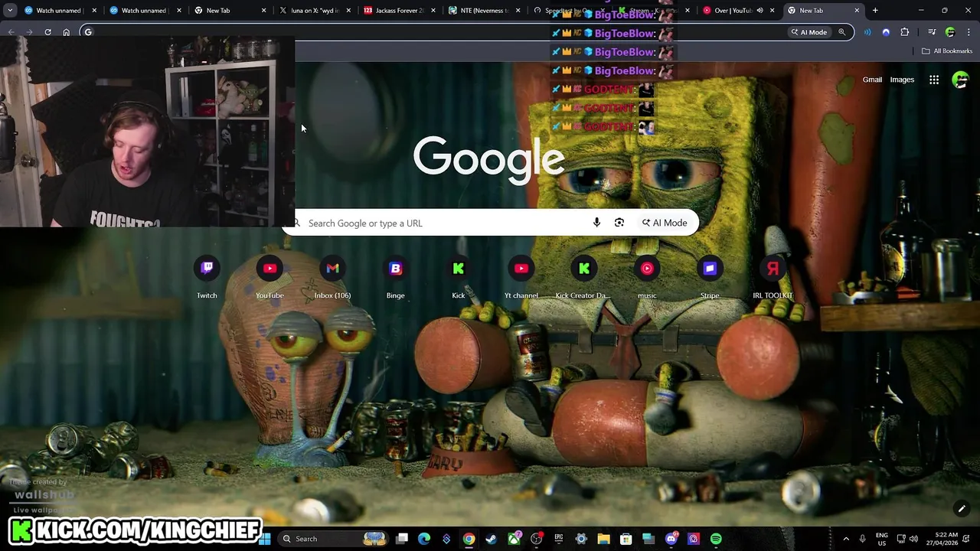This screenshot has height=551, width=980.
Task: Open the Stripe shortcut tile
Action: pyautogui.click(x=710, y=278)
